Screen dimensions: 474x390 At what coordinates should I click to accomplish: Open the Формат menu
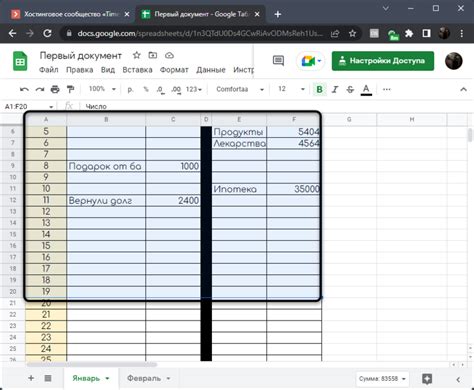click(x=174, y=70)
